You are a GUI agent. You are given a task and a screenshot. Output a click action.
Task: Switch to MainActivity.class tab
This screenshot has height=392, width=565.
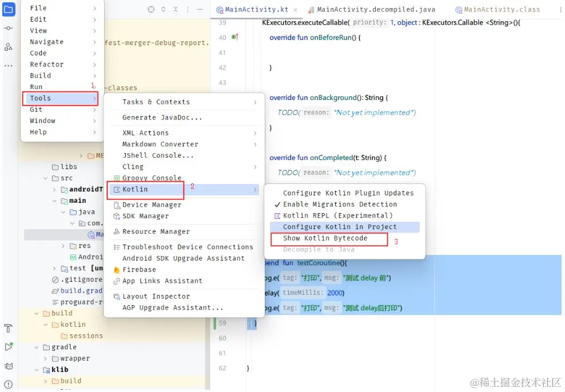[498, 10]
